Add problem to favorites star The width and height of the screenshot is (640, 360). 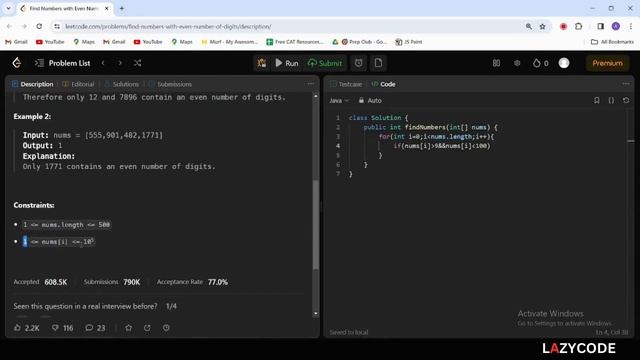pyautogui.click(x=129, y=328)
